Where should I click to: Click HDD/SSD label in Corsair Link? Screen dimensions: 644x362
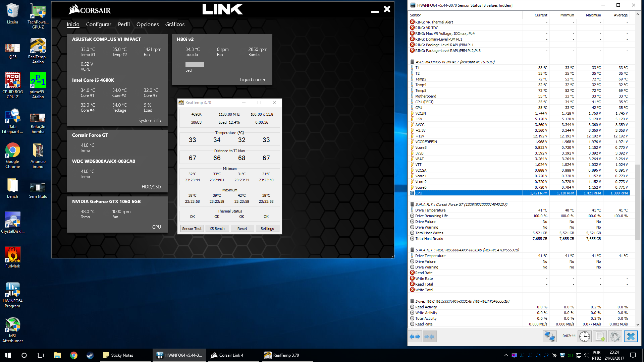pos(151,187)
